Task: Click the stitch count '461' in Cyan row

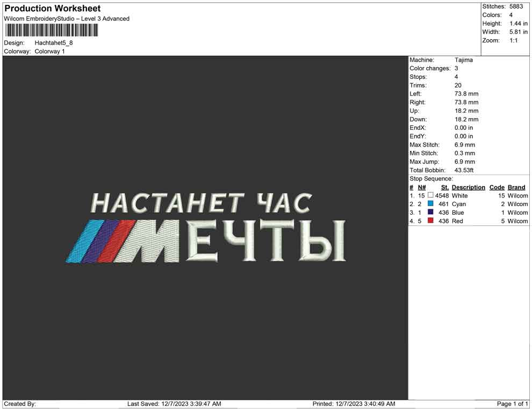Action: click(x=443, y=204)
